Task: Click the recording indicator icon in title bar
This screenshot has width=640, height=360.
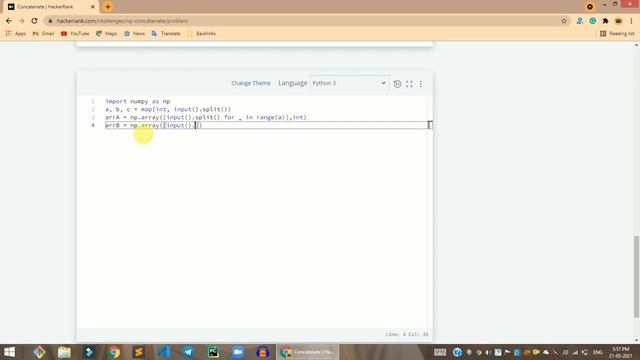Action: point(589,7)
